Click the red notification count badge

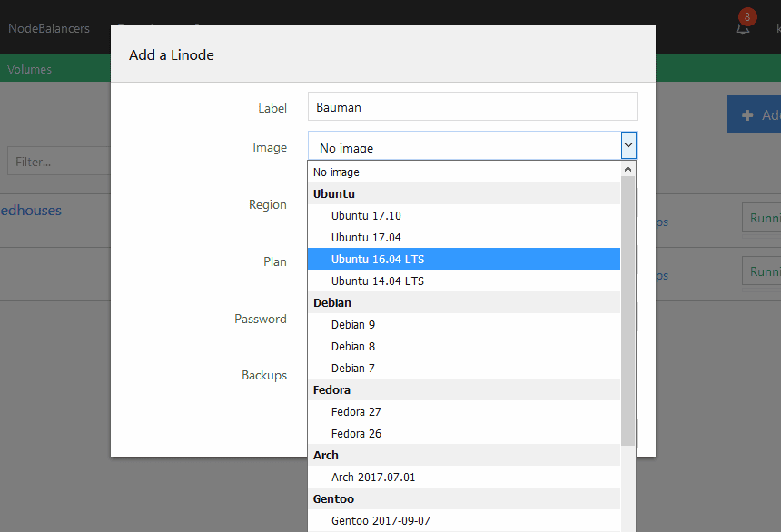point(747,17)
